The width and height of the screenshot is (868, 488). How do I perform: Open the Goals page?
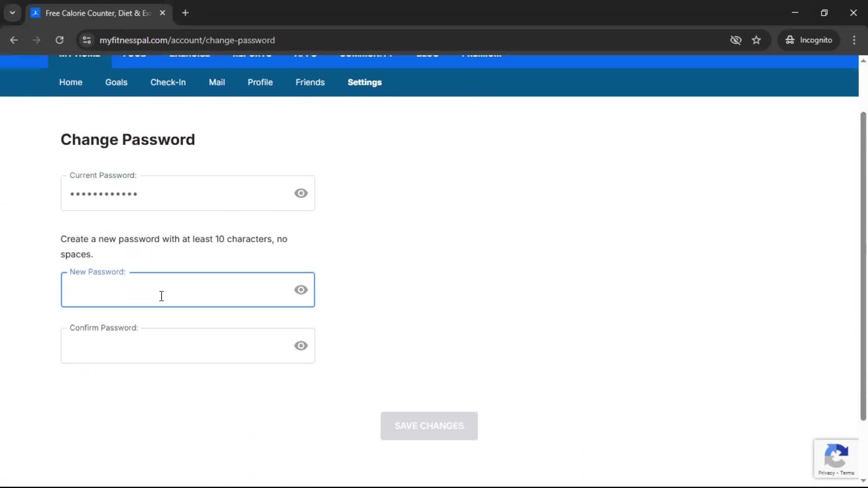point(116,82)
